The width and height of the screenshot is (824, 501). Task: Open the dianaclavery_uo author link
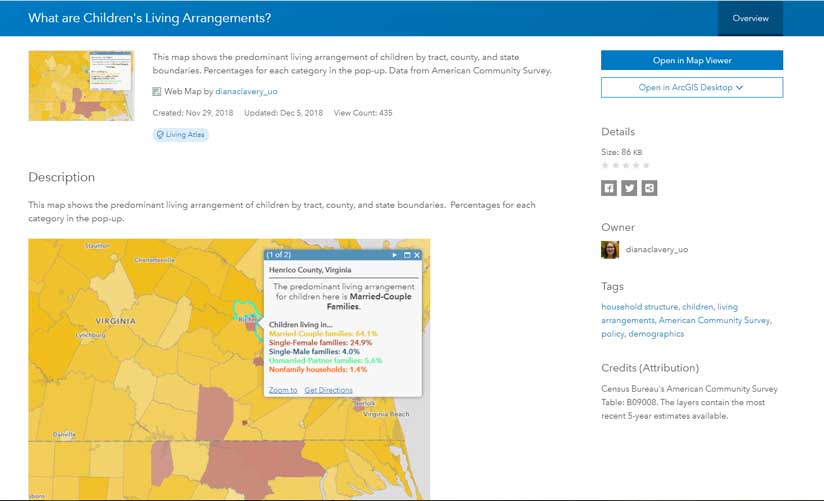[246, 92]
